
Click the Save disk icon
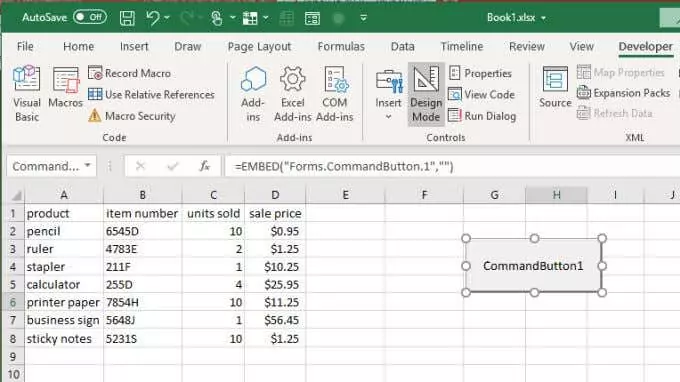127,18
